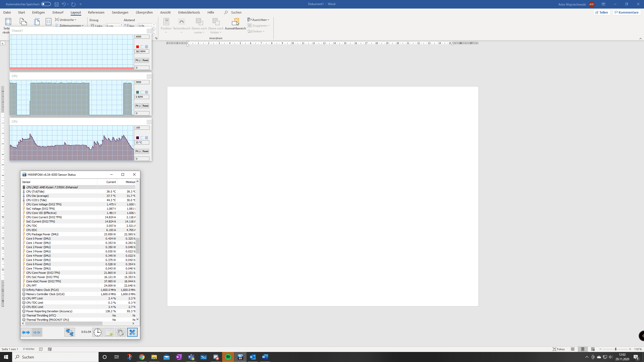
Task: Open HWiNFO sensor settings gear icon
Action: click(x=120, y=332)
